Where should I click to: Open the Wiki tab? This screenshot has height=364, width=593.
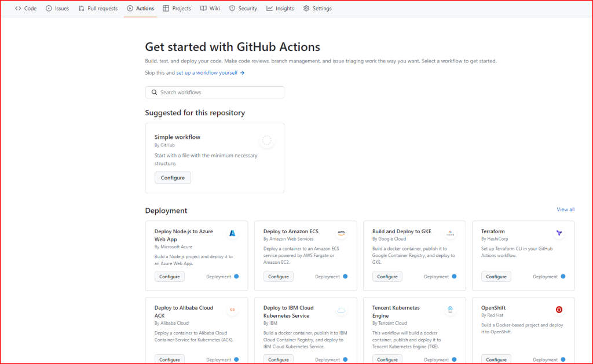click(x=210, y=8)
